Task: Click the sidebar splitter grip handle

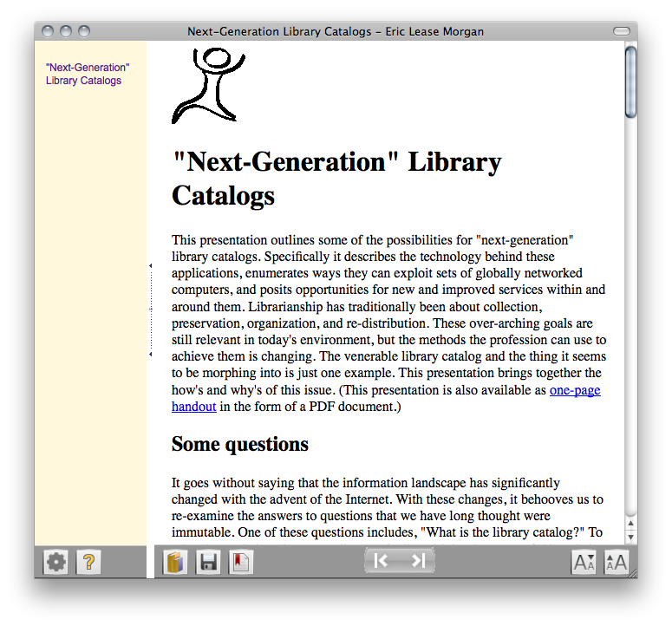Action: pyautogui.click(x=151, y=310)
